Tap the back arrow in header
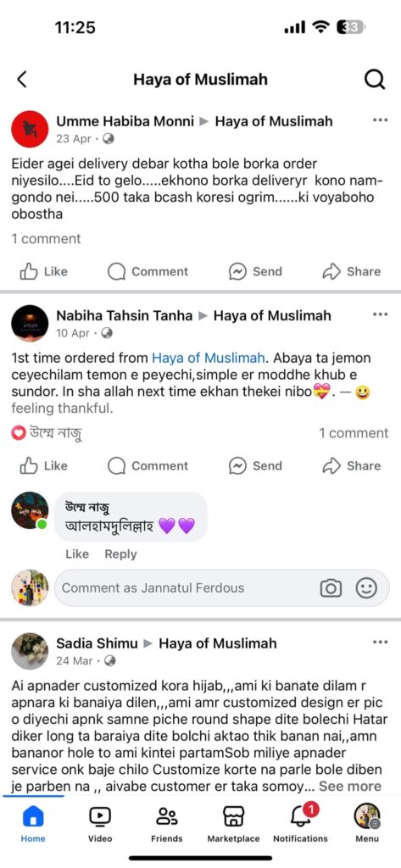Screen dimensions: 401x868 pyautogui.click(x=22, y=79)
